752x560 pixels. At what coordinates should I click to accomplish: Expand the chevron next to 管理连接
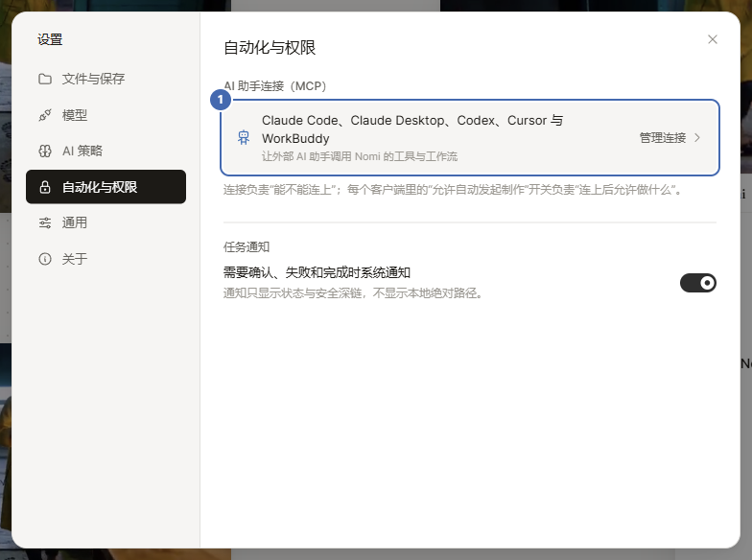point(697,138)
